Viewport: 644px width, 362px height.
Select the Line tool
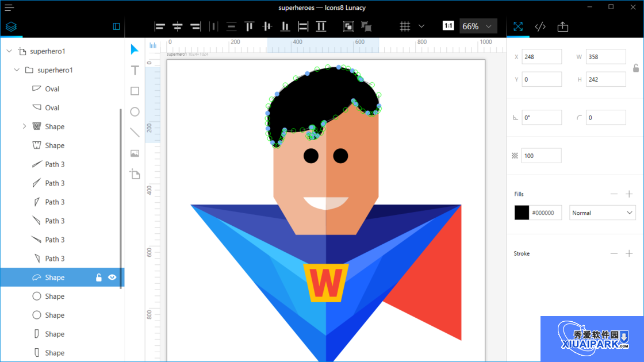point(135,132)
